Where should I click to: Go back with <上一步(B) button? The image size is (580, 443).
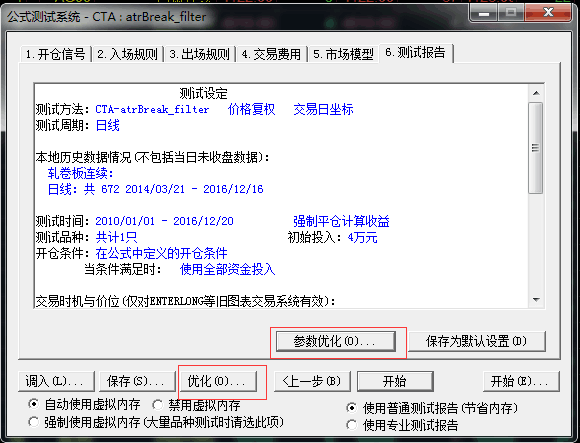312,381
